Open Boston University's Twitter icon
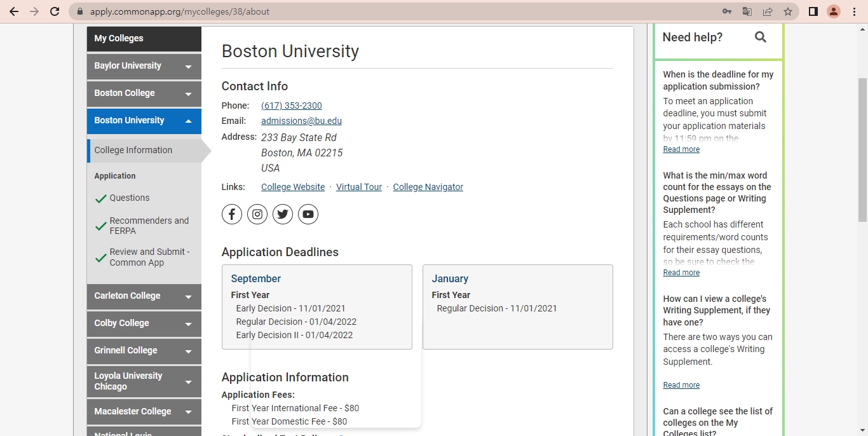This screenshot has height=436, width=868. pos(283,214)
